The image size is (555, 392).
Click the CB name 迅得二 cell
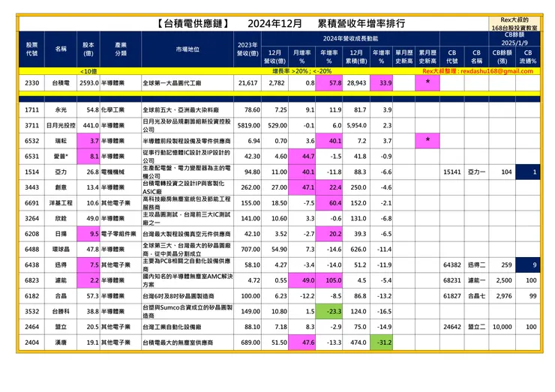(x=476, y=265)
